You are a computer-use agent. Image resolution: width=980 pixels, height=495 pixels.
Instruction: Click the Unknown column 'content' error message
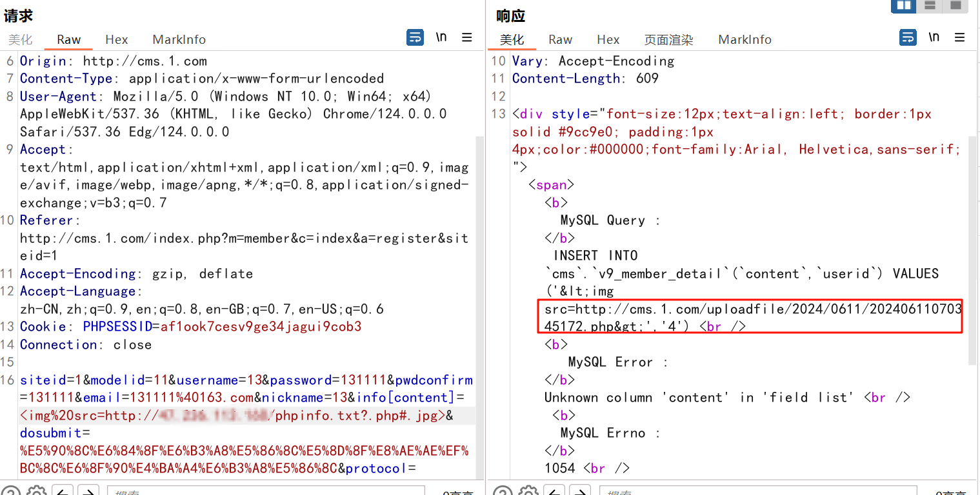click(x=700, y=398)
